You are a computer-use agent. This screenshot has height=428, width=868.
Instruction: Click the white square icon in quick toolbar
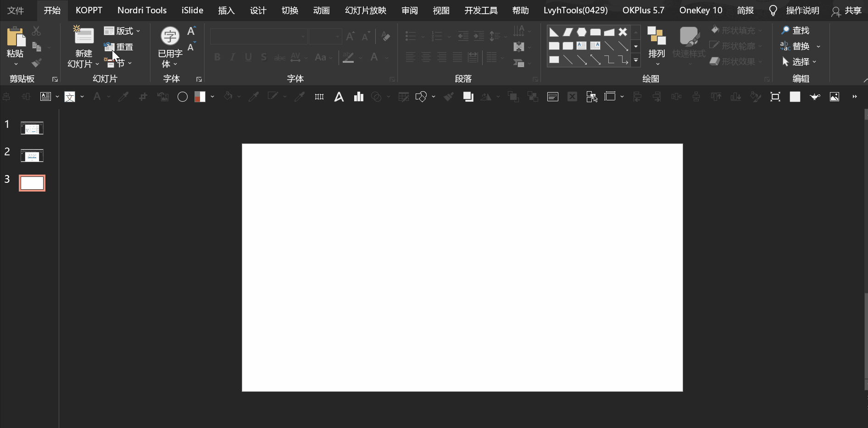(x=795, y=97)
